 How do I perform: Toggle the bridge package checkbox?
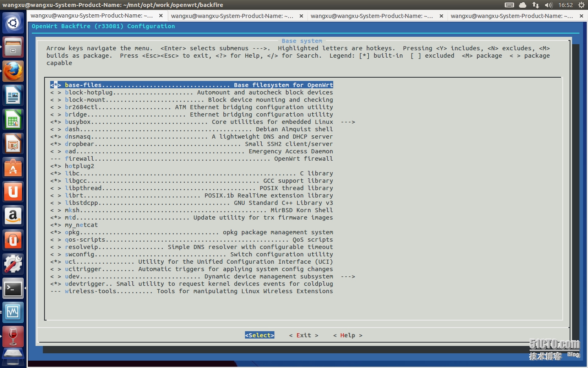[x=56, y=114]
